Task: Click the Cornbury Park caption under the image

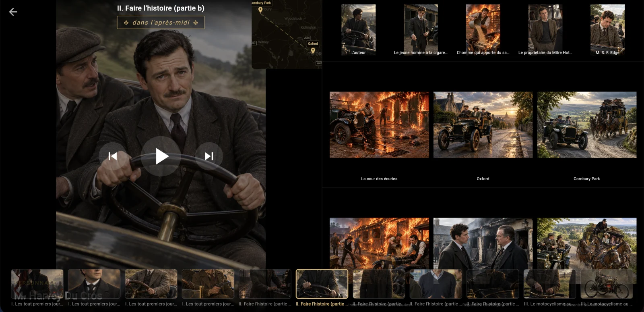Action: [x=587, y=179]
